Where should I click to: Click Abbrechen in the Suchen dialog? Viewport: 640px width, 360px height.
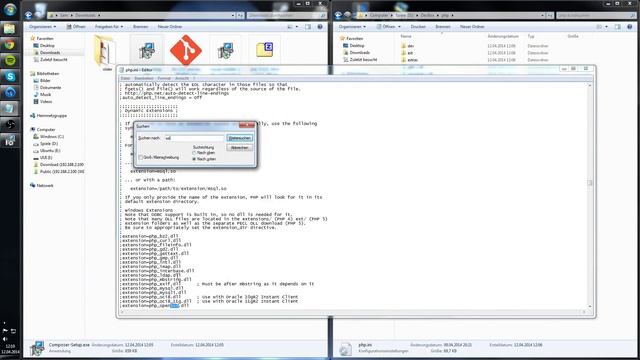tap(240, 147)
